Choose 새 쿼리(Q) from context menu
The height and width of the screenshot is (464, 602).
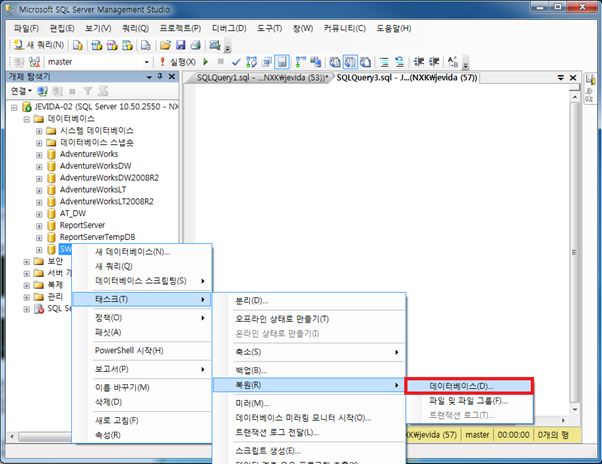coord(141,266)
